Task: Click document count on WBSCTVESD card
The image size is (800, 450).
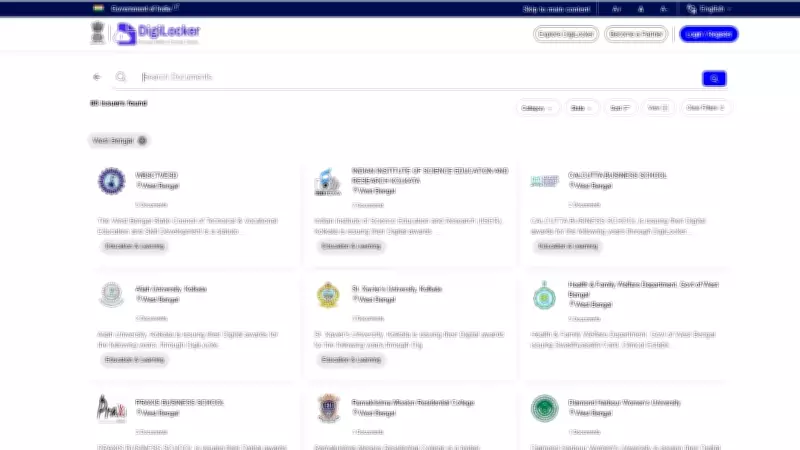Action: coord(152,205)
